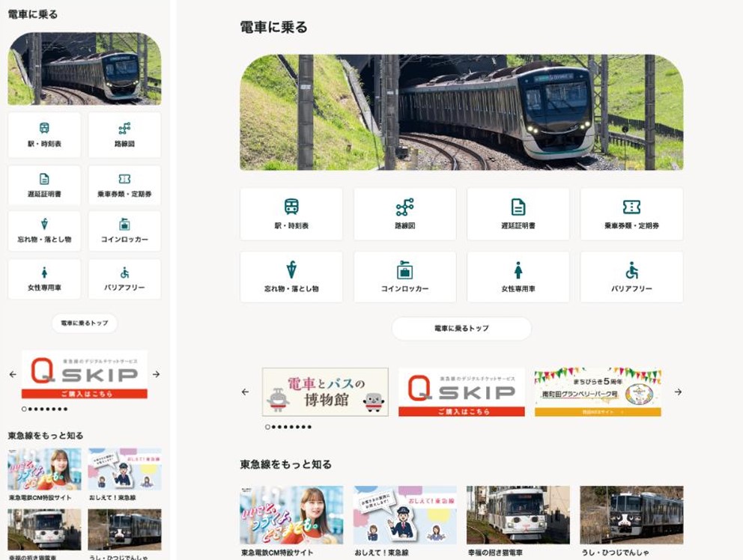Select the 乗車券類・定期券 tickets and passes icon
Image resolution: width=743 pixels, height=560 pixels.
pos(633,213)
